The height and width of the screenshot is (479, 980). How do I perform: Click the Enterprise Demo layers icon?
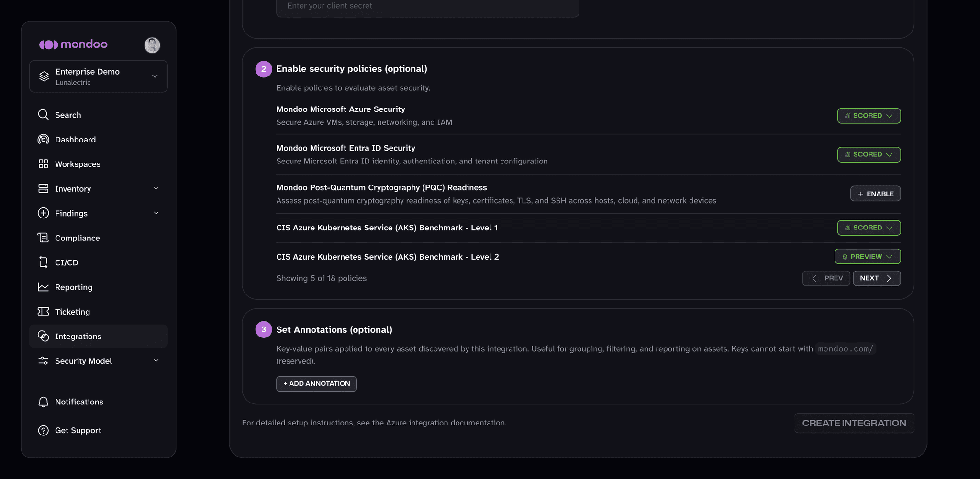tap(44, 76)
